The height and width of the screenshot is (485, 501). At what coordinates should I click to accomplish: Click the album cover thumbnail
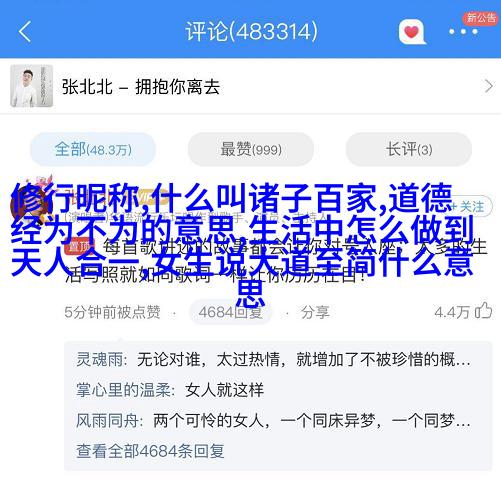tap(31, 86)
